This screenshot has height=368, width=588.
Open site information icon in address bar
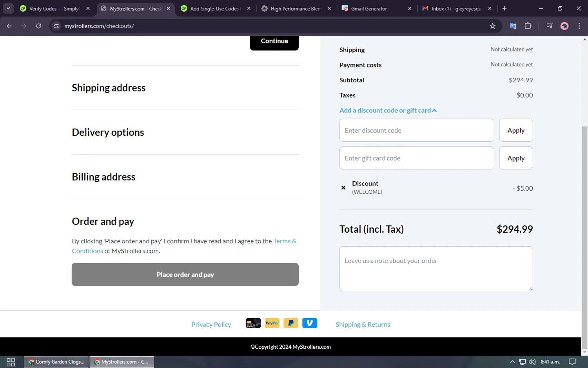pos(56,26)
